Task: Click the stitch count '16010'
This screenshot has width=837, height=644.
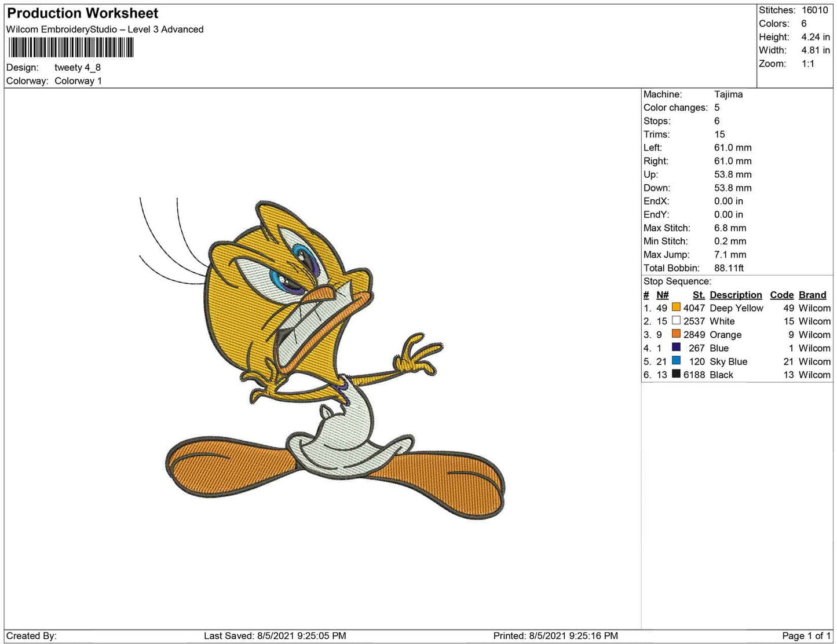Action: 815,10
